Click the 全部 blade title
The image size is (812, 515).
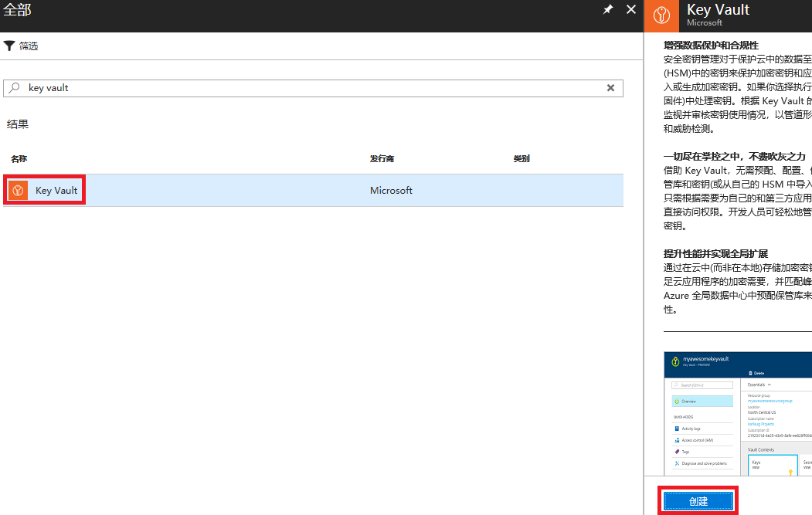(x=17, y=10)
